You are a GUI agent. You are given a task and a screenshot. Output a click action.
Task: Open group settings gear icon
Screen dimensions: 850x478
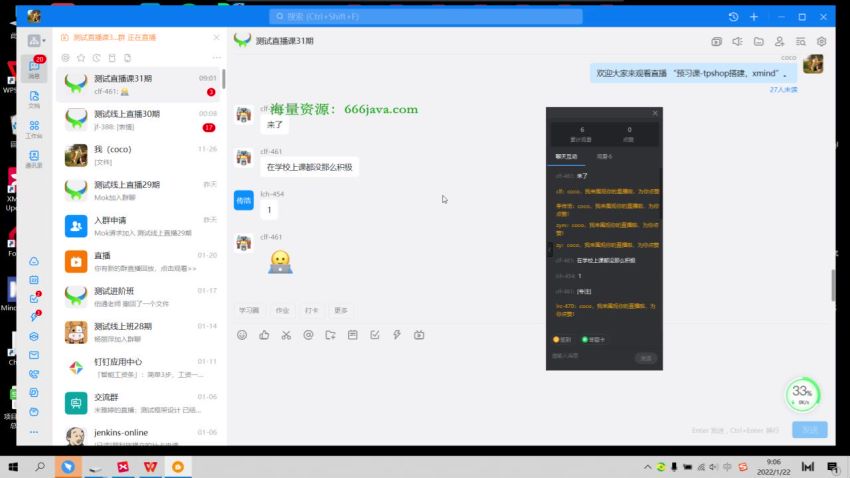[821, 42]
